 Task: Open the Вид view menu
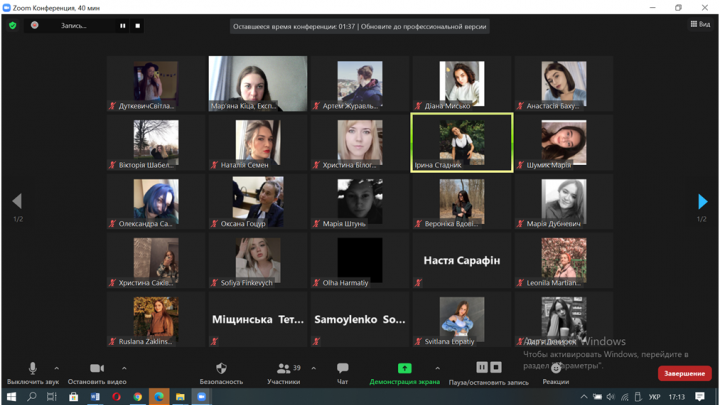(x=700, y=25)
